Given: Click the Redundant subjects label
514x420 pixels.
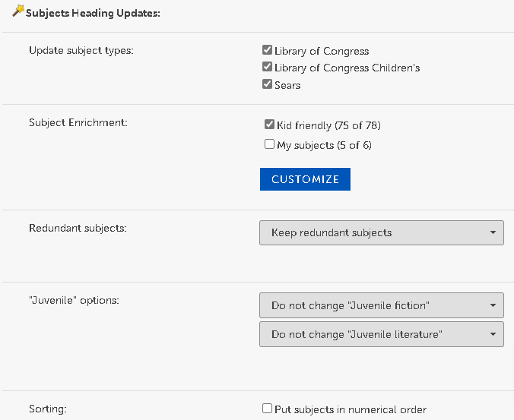Looking at the screenshot, I should click(78, 228).
